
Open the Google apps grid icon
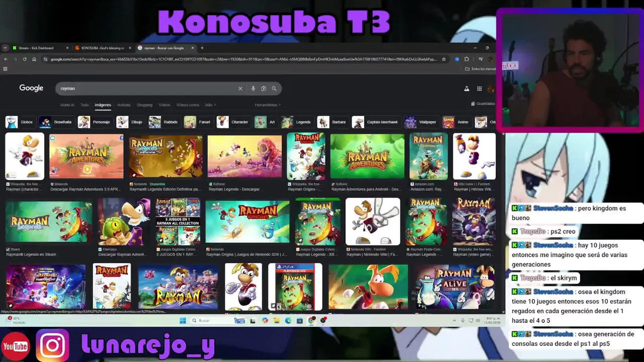pos(479,89)
